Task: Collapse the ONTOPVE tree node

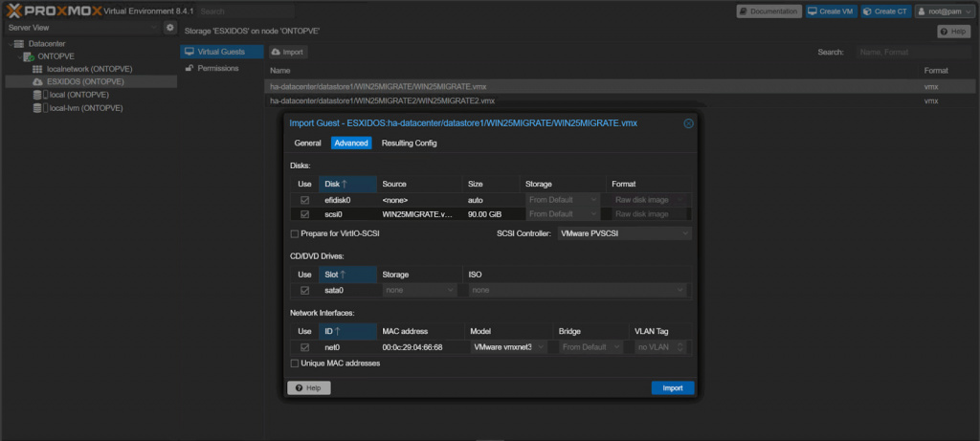Action: [x=19, y=56]
